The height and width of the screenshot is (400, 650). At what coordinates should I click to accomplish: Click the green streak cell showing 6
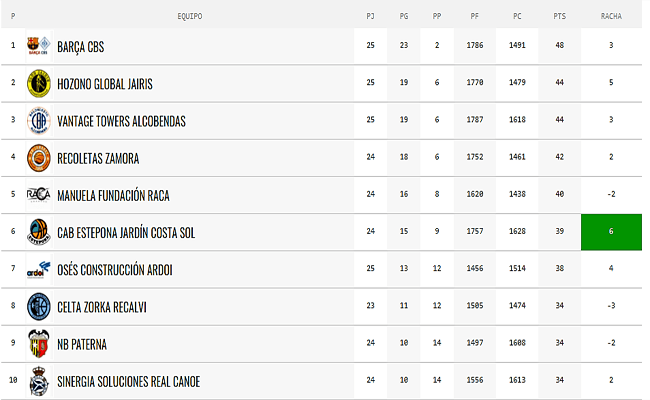(x=611, y=232)
